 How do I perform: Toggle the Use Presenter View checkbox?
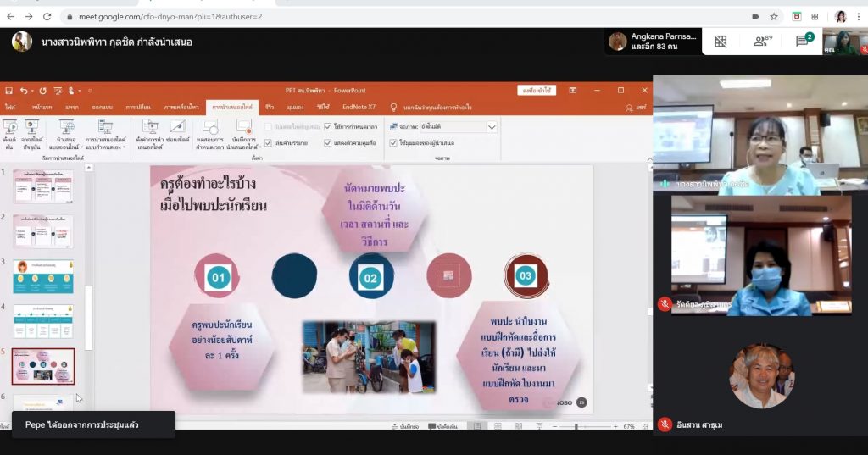(393, 142)
